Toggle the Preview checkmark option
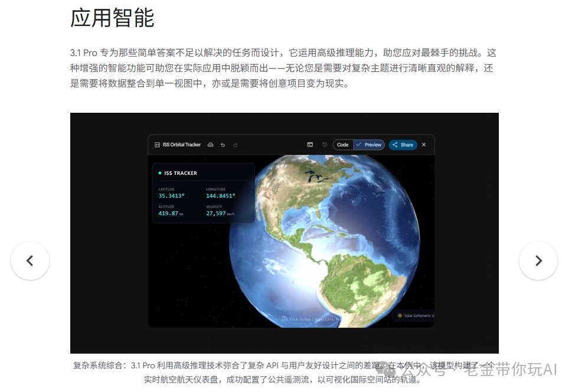The height and width of the screenshot is (392, 575). click(x=358, y=145)
